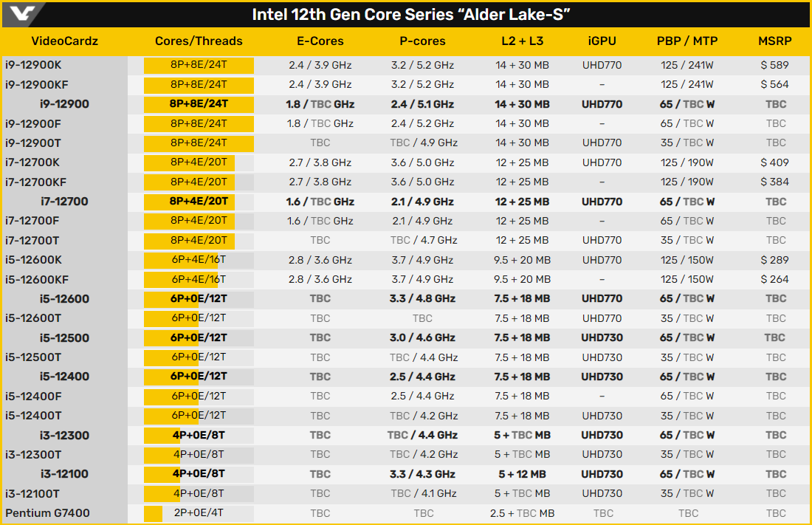
Task: Click the VideoCardz logo top-left
Action: point(22,13)
